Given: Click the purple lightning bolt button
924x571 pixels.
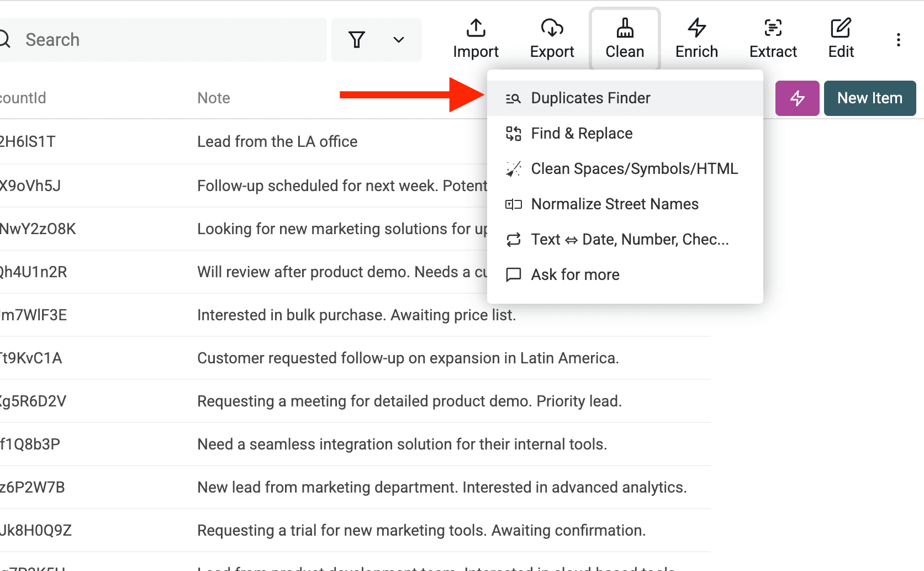Looking at the screenshot, I should pyautogui.click(x=797, y=98).
